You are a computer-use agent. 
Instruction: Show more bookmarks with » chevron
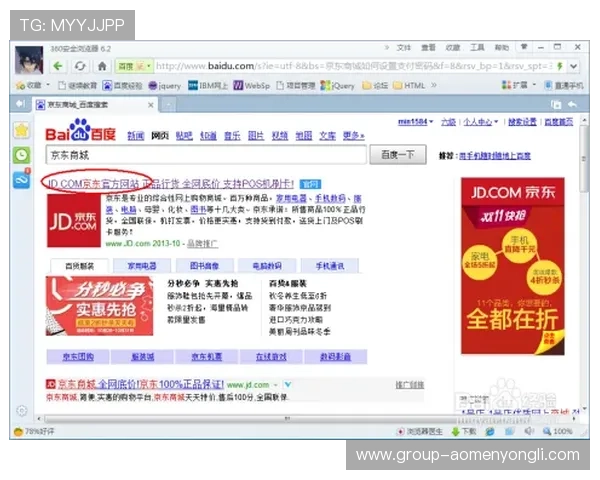(434, 85)
